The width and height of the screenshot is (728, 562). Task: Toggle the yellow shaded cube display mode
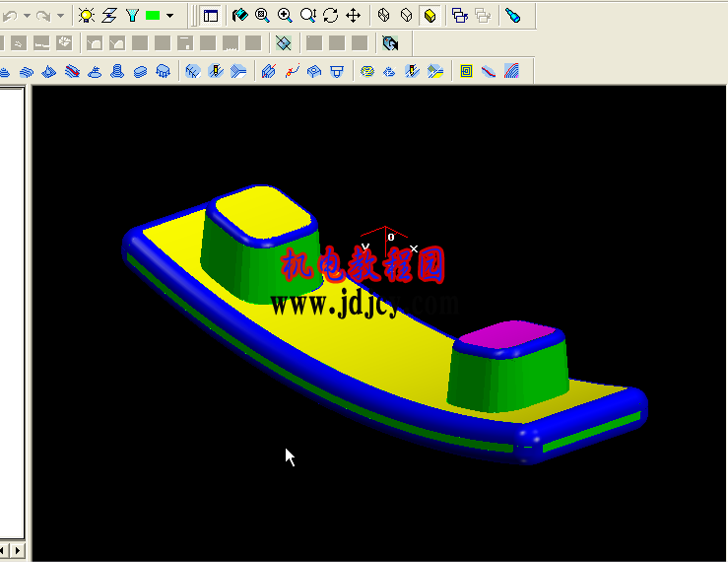[430, 15]
